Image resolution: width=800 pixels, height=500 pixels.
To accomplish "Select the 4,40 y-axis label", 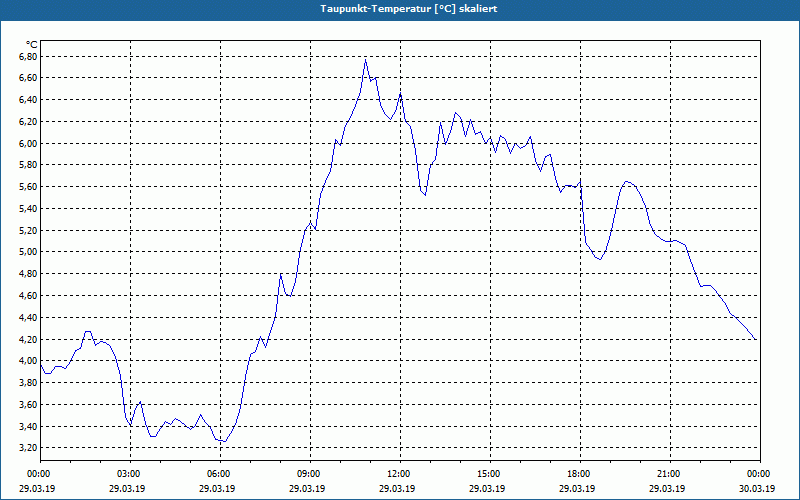I will tap(28, 317).
